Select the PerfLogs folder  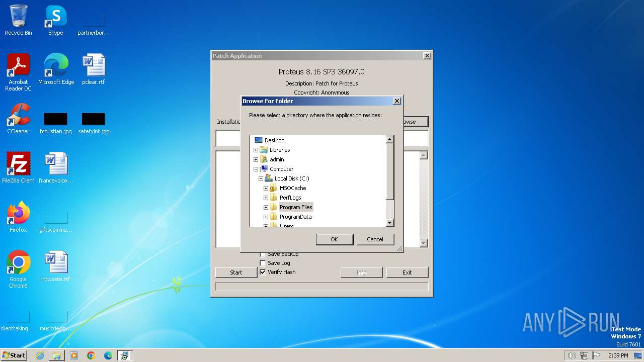pos(290,198)
